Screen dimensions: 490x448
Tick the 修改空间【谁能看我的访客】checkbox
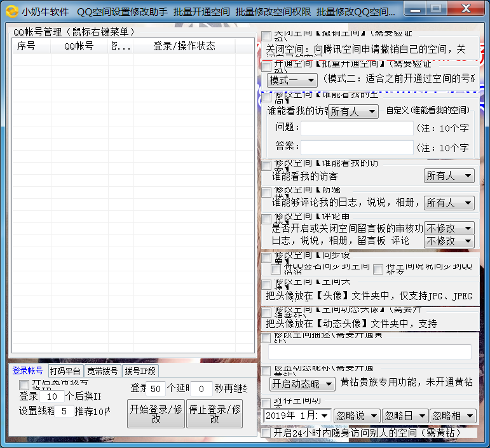[266, 166]
